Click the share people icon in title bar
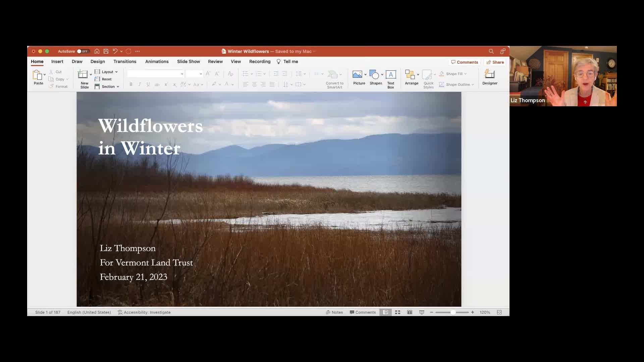This screenshot has width=644, height=362. tap(502, 51)
